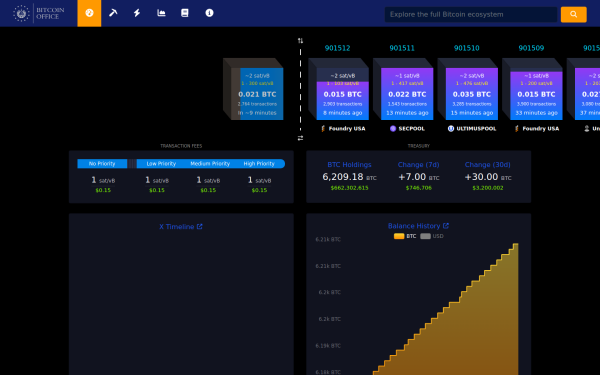Open the X Timeline link
This screenshot has width=600, height=375.
click(181, 227)
